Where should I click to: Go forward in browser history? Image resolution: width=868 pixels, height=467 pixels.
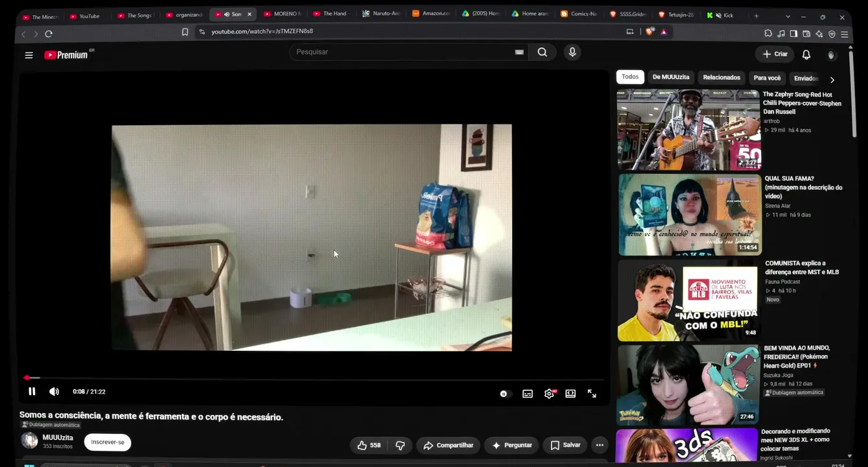[x=36, y=34]
